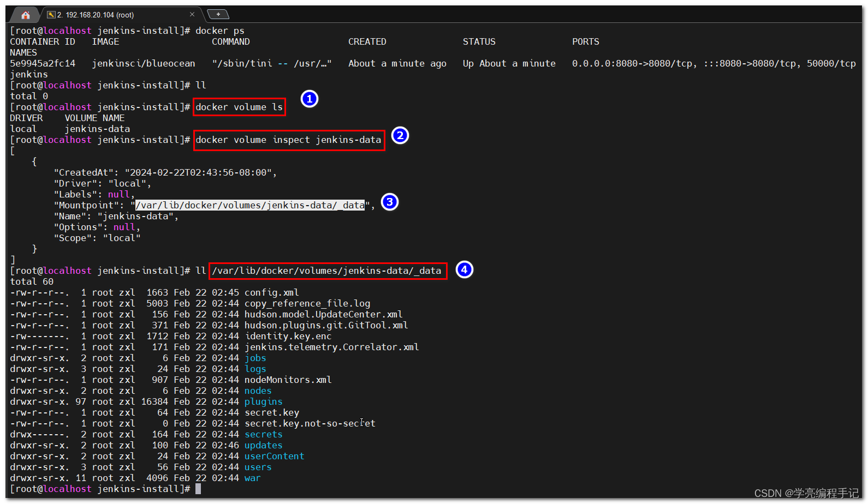
Task: Click the docker volume ls command text
Action: click(x=239, y=107)
